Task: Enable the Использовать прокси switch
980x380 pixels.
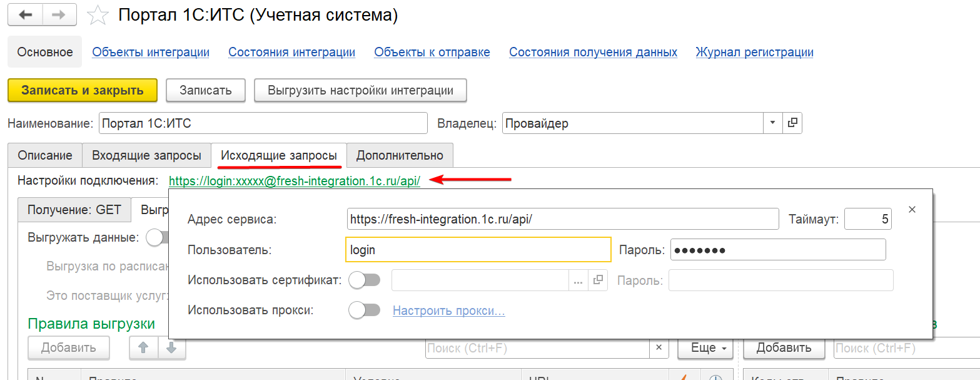Action: click(365, 310)
